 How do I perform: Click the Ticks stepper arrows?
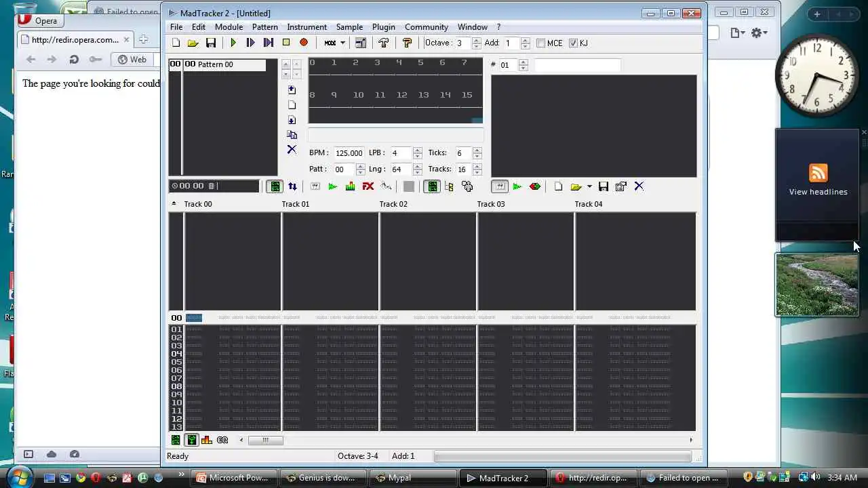(477, 153)
